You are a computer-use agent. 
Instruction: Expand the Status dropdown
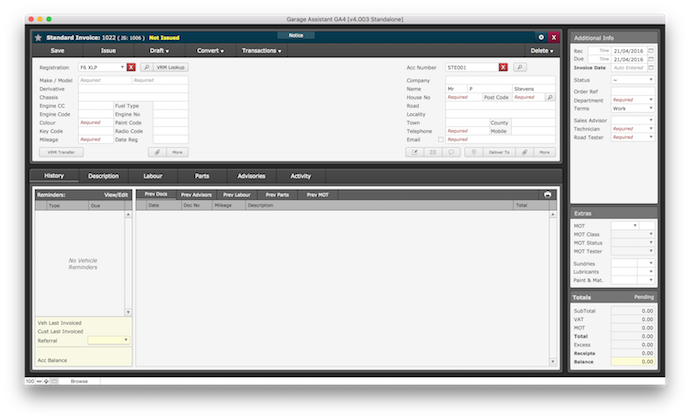point(651,80)
